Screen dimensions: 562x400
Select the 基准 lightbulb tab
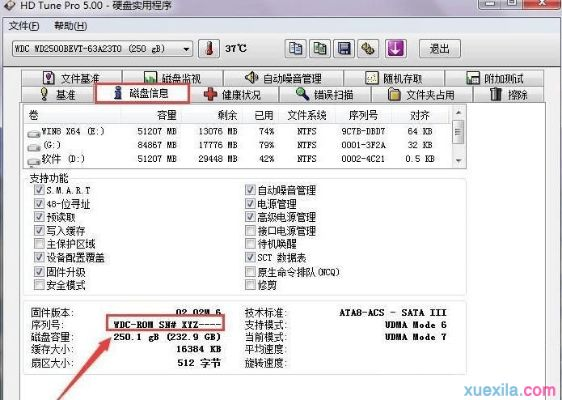[57, 95]
